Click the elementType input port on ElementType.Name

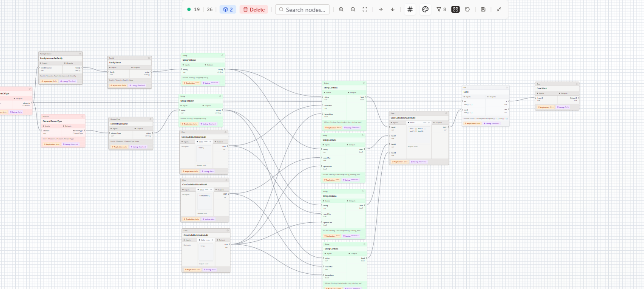coord(110,133)
